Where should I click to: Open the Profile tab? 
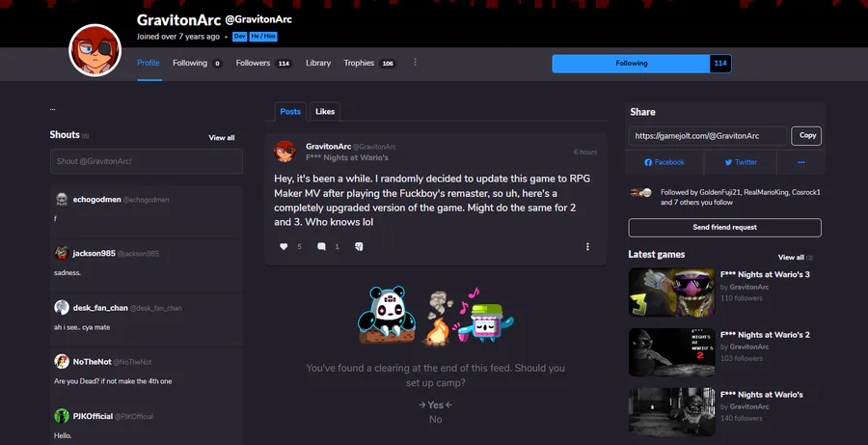click(x=149, y=63)
